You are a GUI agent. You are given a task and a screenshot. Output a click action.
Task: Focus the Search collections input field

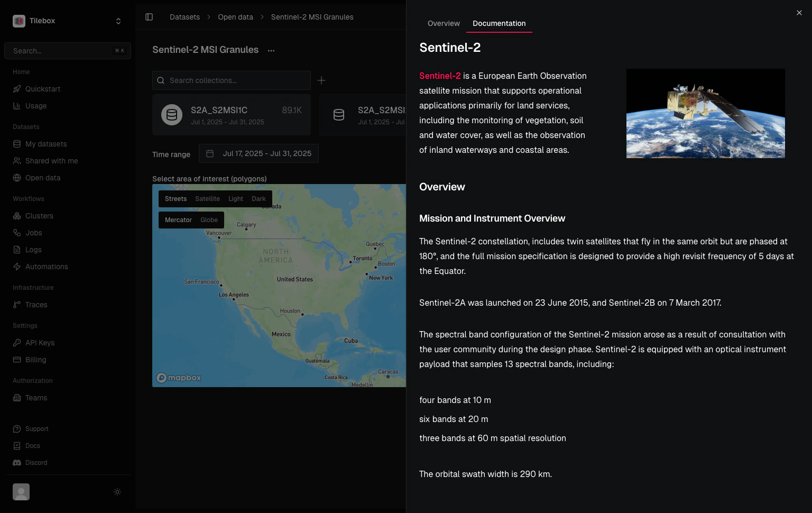click(232, 80)
